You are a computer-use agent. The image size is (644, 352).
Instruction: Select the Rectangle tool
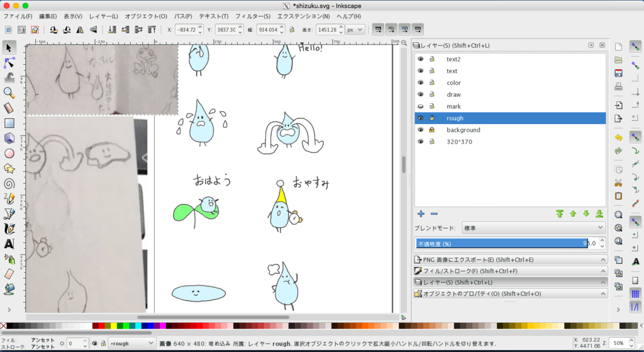(9, 123)
